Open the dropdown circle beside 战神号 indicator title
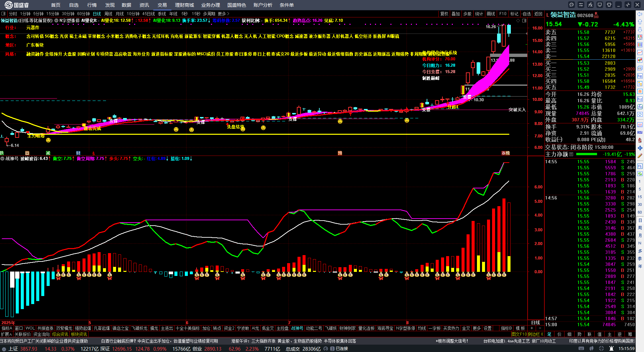 pos(2,159)
